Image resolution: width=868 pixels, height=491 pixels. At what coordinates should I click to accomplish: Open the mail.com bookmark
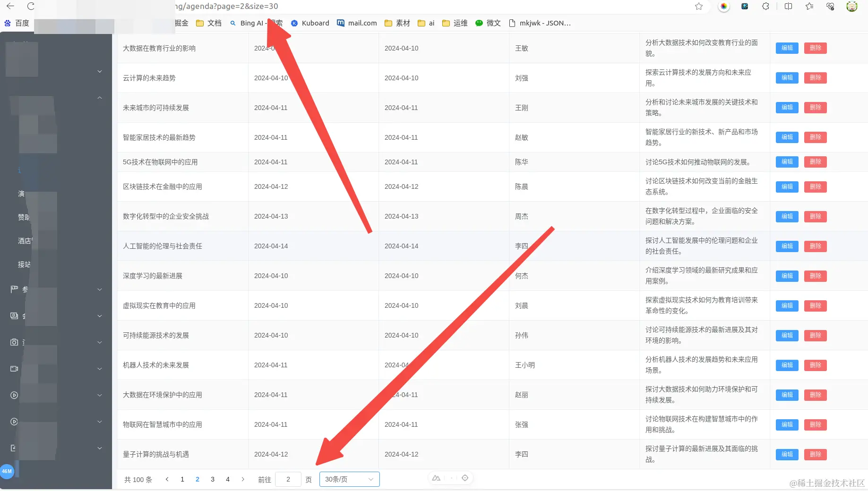coord(357,23)
